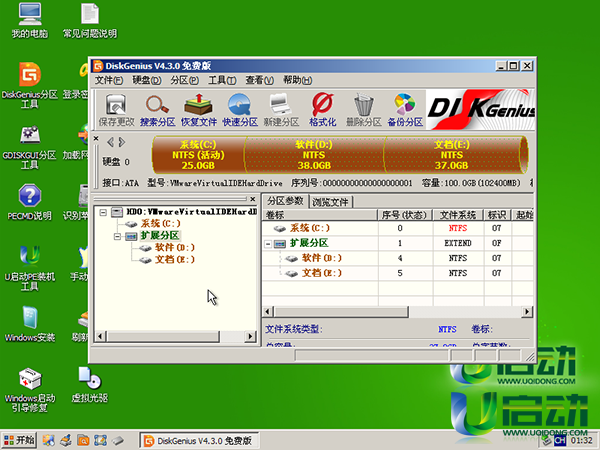This screenshot has height=450, width=600.
Task: Choose the 格式化 format tool
Action: point(323,110)
